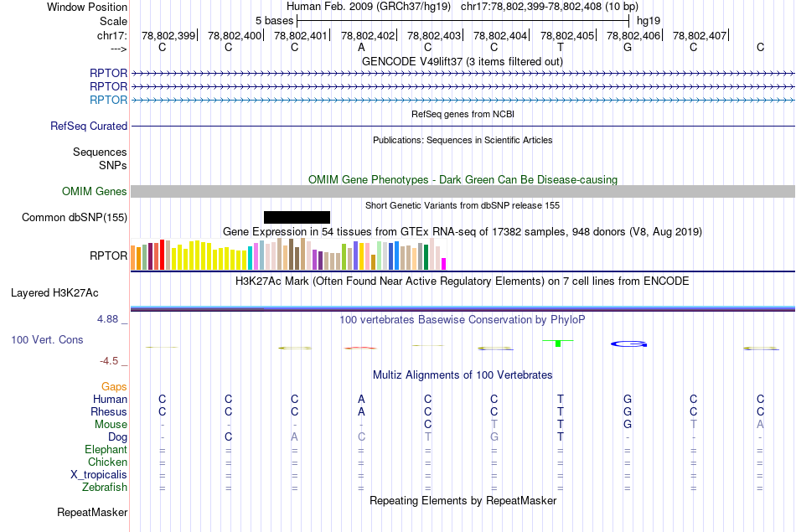The height and width of the screenshot is (532, 796).
Task: Open the 100 Vert. Cons label
Action: 47,339
